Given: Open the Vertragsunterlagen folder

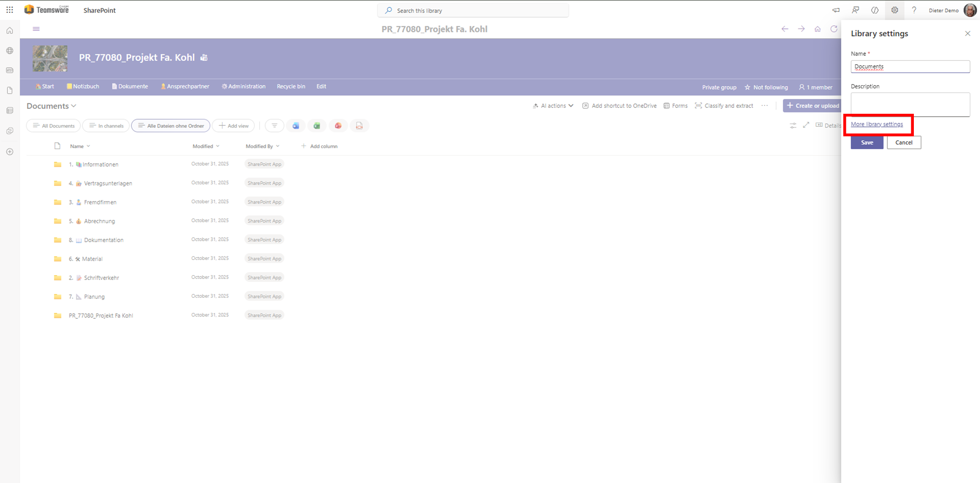Looking at the screenshot, I should [108, 183].
